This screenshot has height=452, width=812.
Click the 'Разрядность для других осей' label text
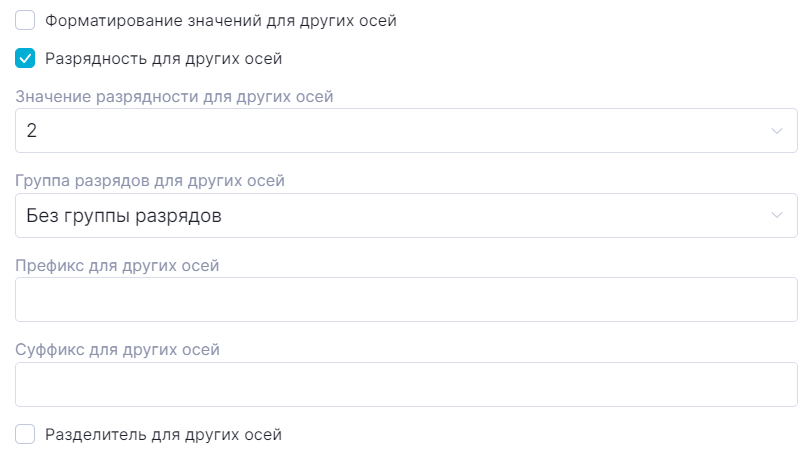click(x=163, y=59)
